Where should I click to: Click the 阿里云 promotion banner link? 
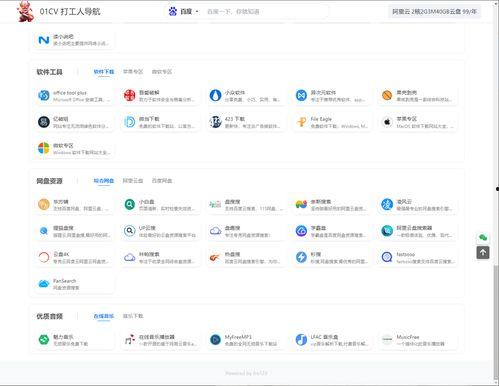(x=435, y=12)
